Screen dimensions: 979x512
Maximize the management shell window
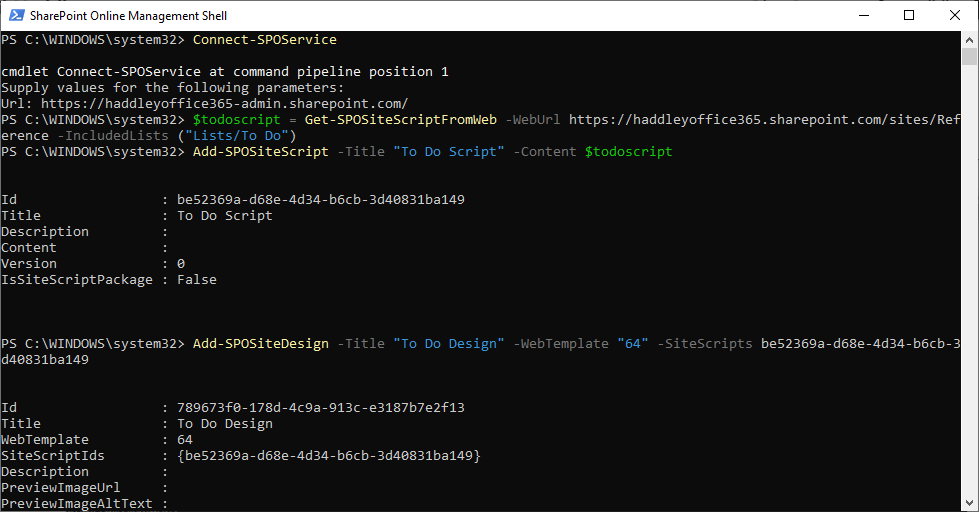coord(909,15)
